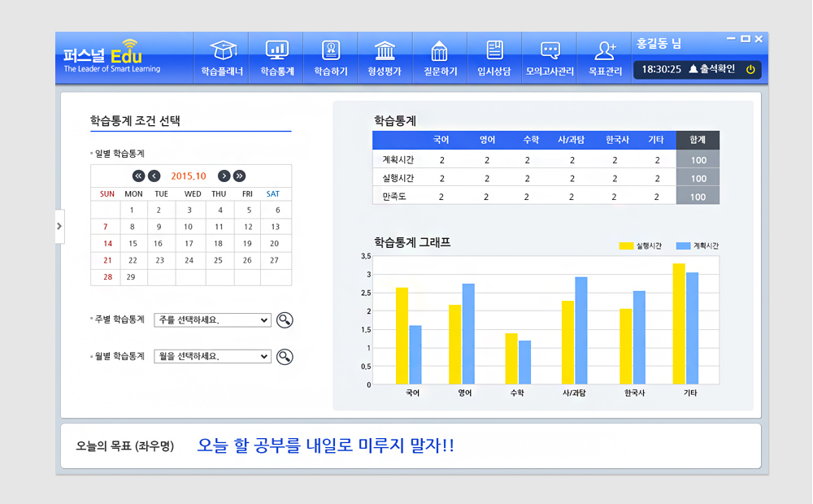Go to previous month in calendar
The height and width of the screenshot is (504, 813).
pos(154,176)
